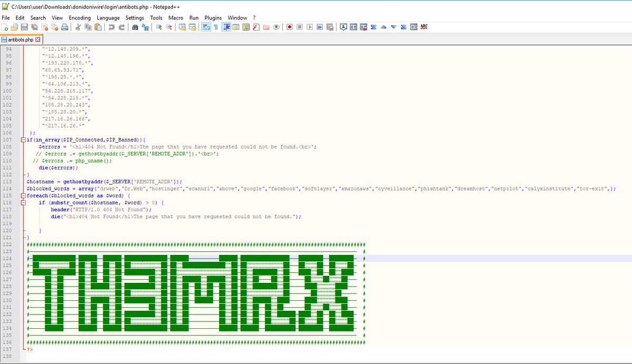632x364 pixels.
Task: Open the ? help menu
Action: coord(254,17)
